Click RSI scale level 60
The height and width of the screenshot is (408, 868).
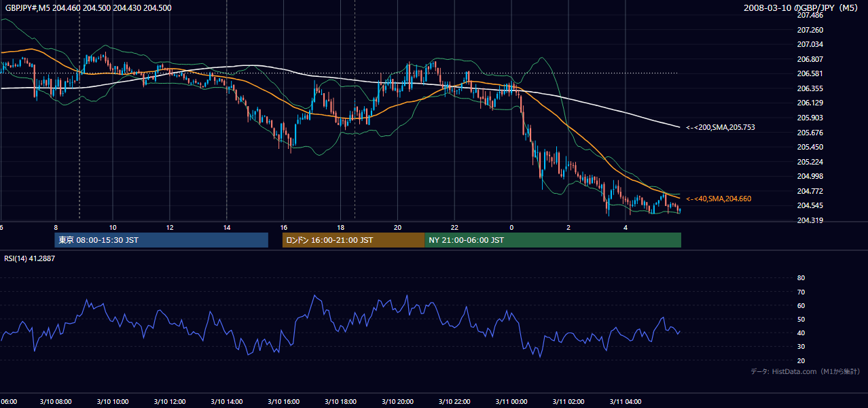coord(801,305)
